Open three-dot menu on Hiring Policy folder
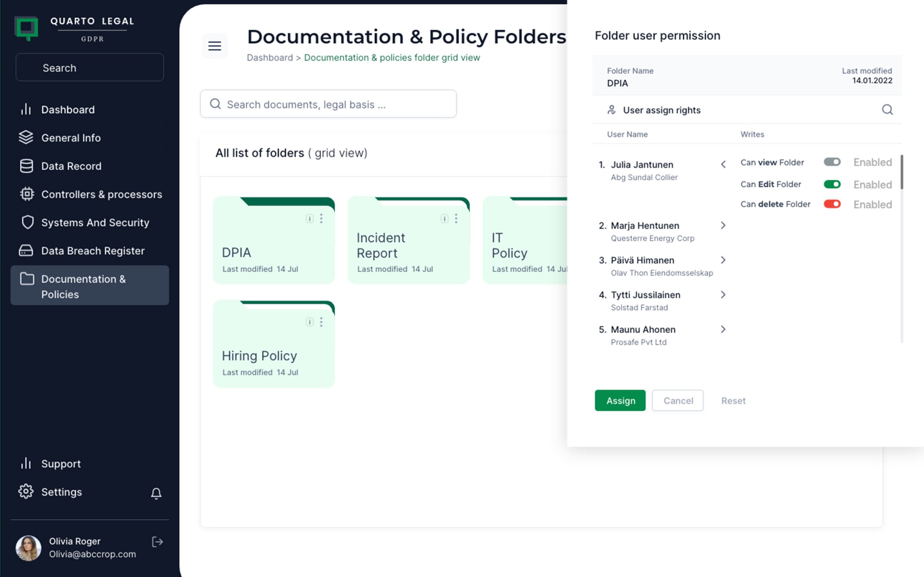This screenshot has width=924, height=577. coord(321,322)
